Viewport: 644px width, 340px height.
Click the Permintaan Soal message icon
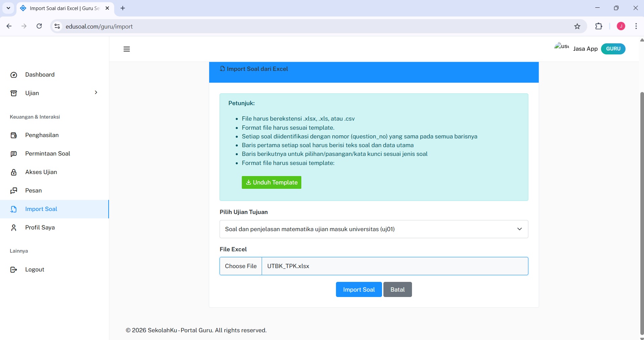click(14, 154)
